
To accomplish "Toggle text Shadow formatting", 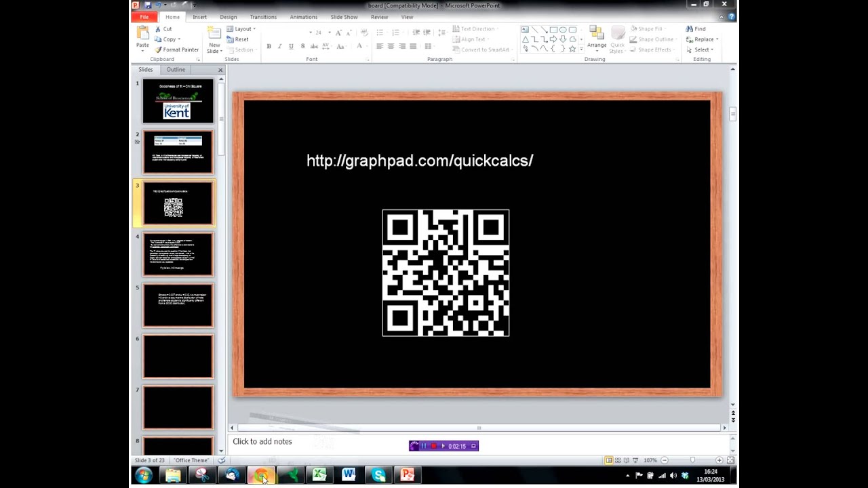I will tap(302, 46).
